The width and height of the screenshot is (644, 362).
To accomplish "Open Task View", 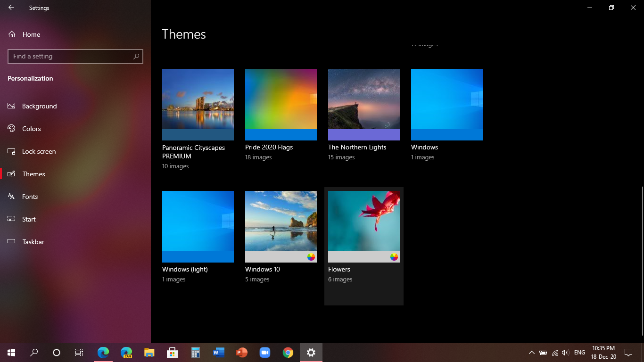I will (x=79, y=353).
